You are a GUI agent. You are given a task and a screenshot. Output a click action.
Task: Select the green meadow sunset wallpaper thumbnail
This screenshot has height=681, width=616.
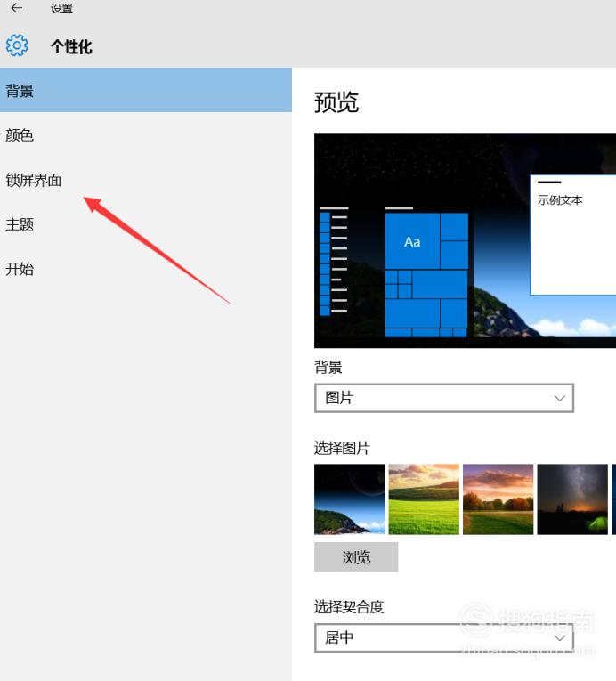(x=424, y=499)
